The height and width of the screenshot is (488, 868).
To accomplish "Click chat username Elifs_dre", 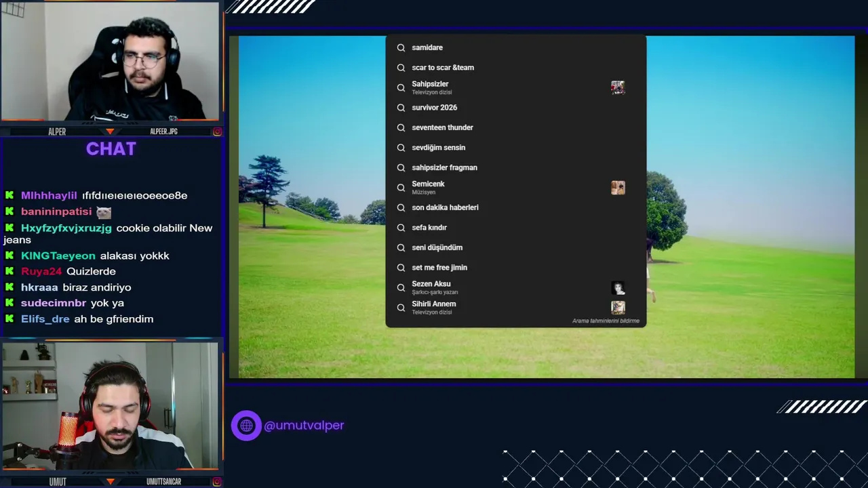I will coord(45,319).
